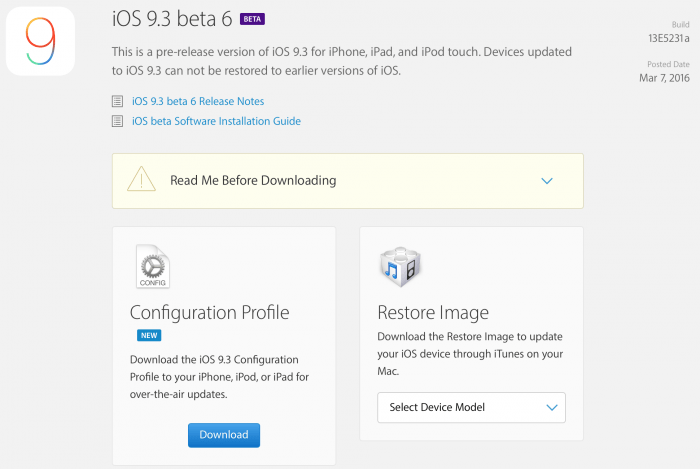Click the Read Me Before Downloading banner text
The width and height of the screenshot is (700, 469).
coord(253,180)
